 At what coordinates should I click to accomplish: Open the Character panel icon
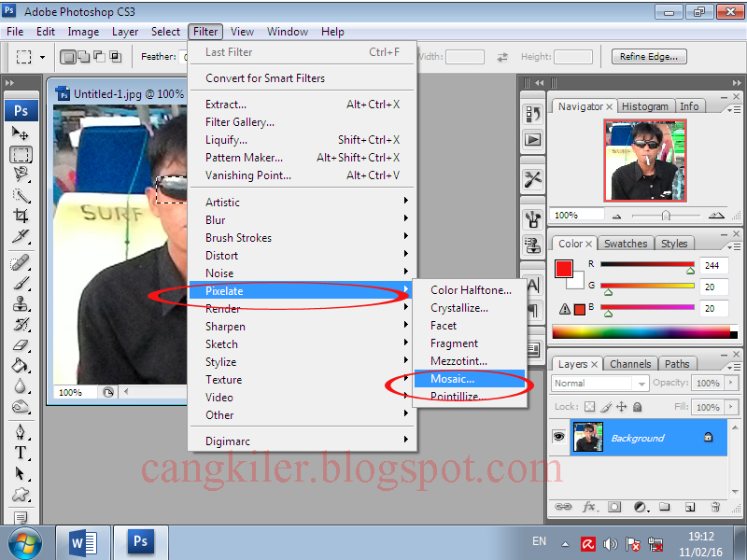coord(533,286)
